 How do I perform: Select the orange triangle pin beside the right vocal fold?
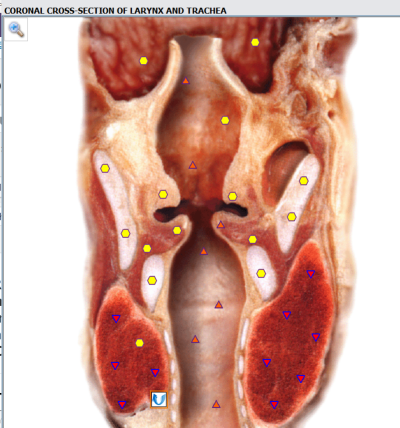click(x=221, y=225)
